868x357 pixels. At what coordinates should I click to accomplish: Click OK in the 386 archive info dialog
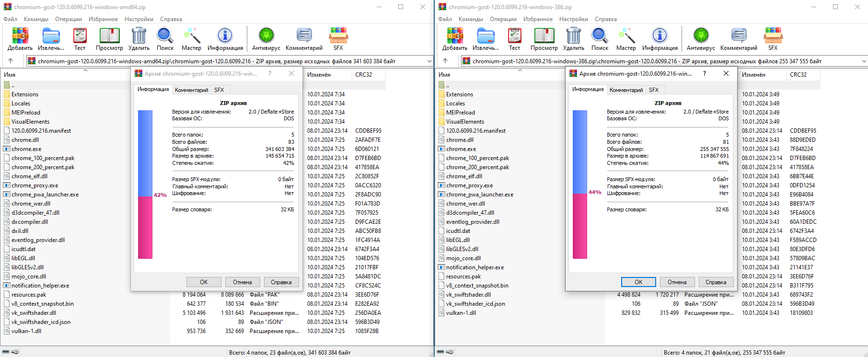point(638,282)
